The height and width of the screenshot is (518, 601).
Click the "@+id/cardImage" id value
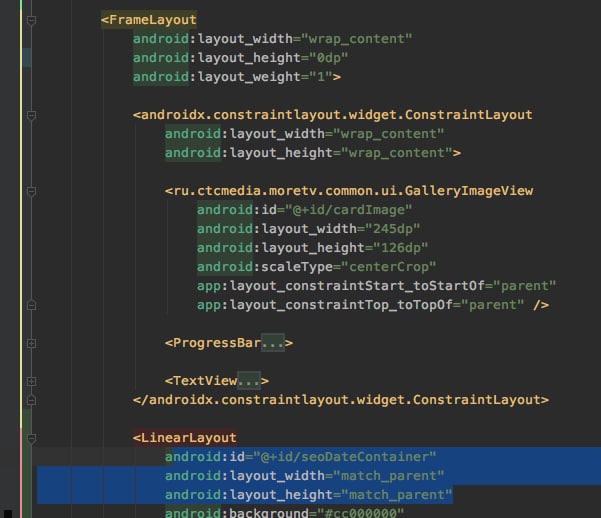coord(348,210)
